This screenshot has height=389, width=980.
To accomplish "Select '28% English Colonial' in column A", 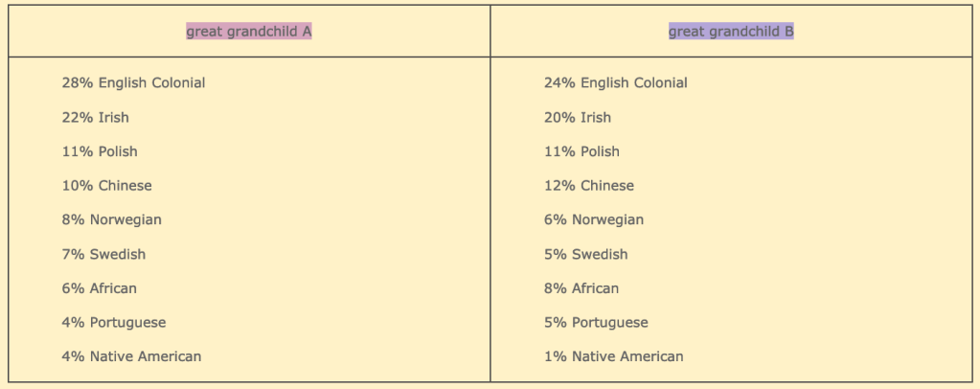I will [133, 83].
